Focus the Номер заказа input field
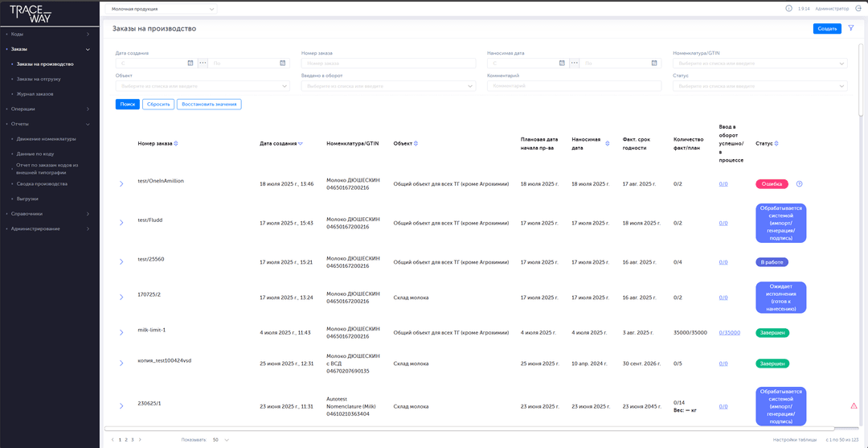868x448 pixels. (x=388, y=63)
